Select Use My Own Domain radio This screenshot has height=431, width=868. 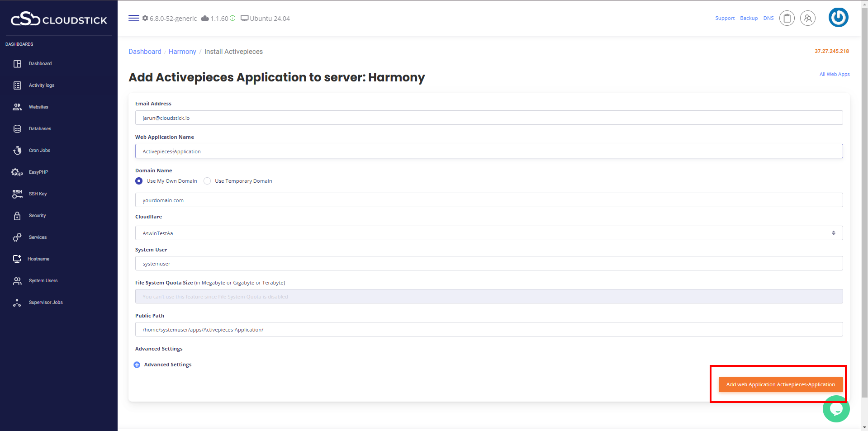pos(139,181)
